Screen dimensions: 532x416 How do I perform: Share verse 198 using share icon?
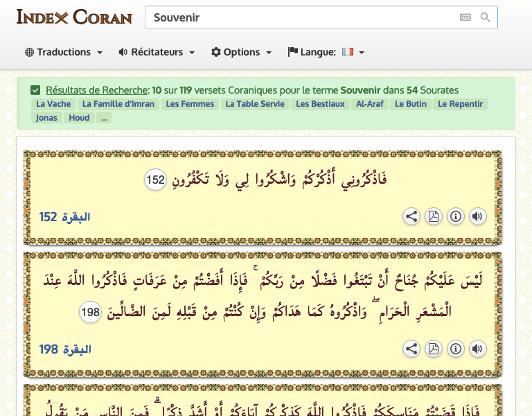pos(411,349)
